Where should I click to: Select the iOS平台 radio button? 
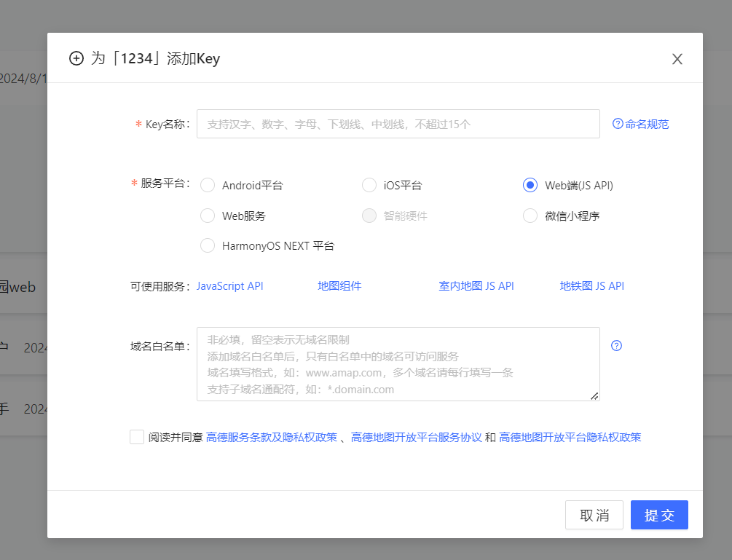pyautogui.click(x=369, y=185)
